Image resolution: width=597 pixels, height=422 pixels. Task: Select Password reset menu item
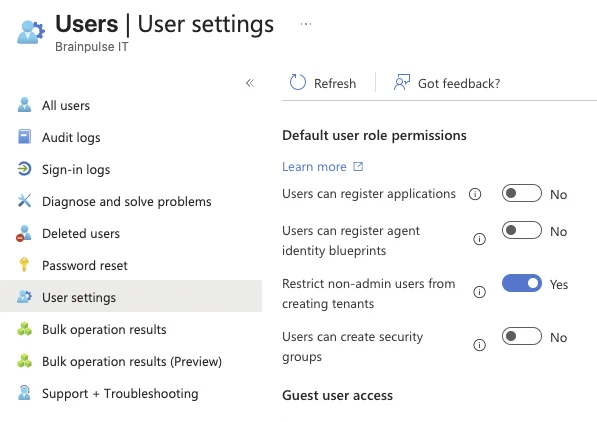[131, 265]
